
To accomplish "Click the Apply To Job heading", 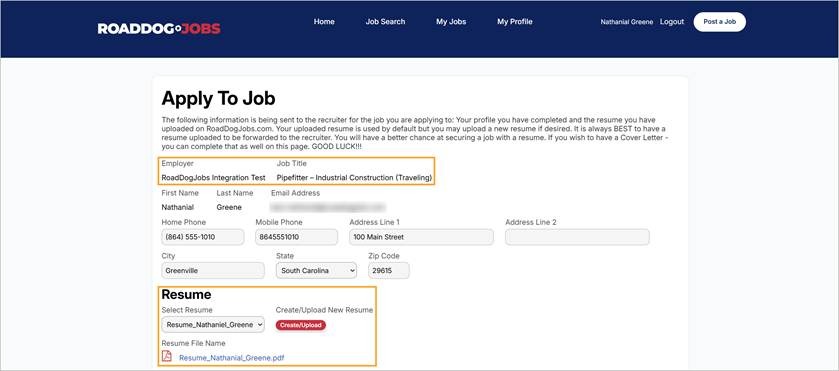I will point(218,98).
